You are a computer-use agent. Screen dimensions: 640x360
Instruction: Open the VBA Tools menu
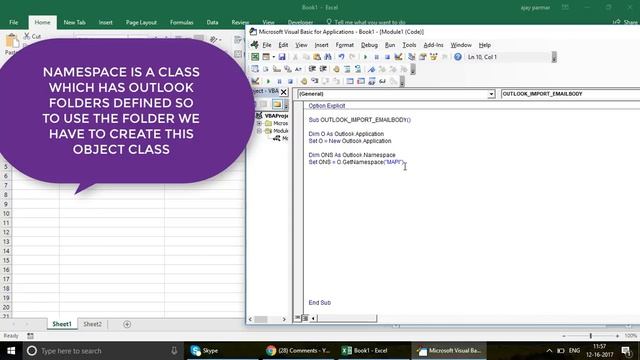tap(409, 45)
